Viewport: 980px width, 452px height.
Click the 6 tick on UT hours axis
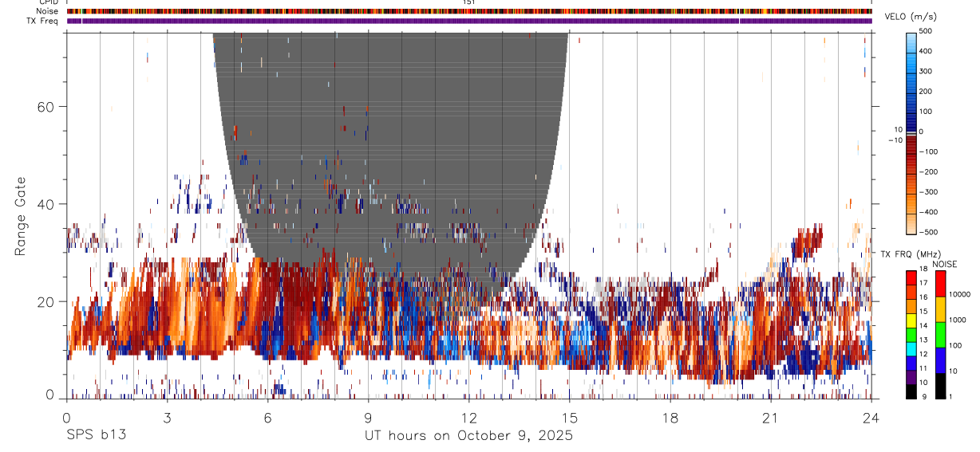pos(268,417)
